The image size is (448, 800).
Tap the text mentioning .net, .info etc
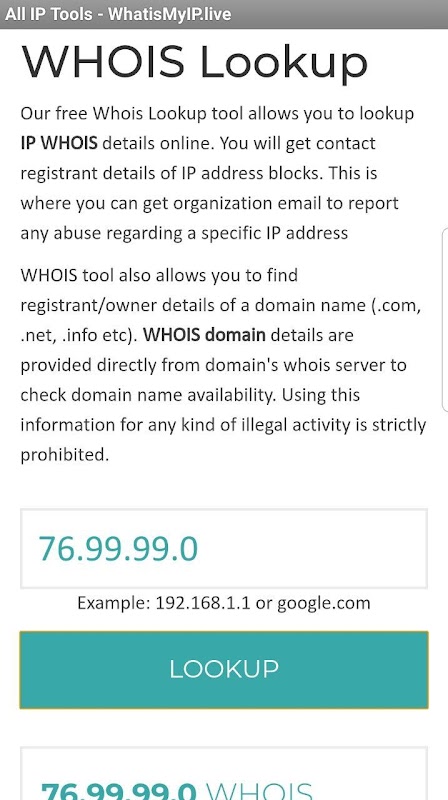coord(80,335)
